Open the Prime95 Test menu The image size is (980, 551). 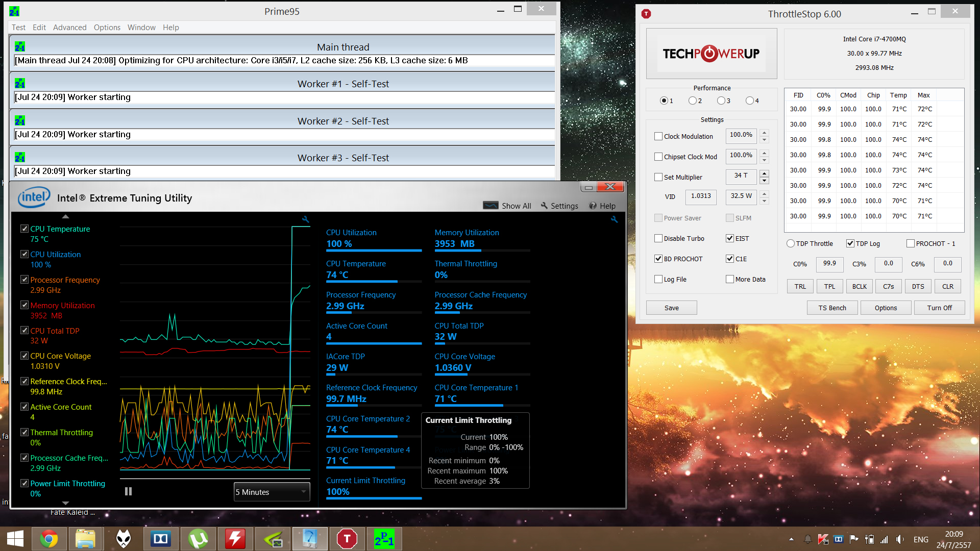(18, 28)
